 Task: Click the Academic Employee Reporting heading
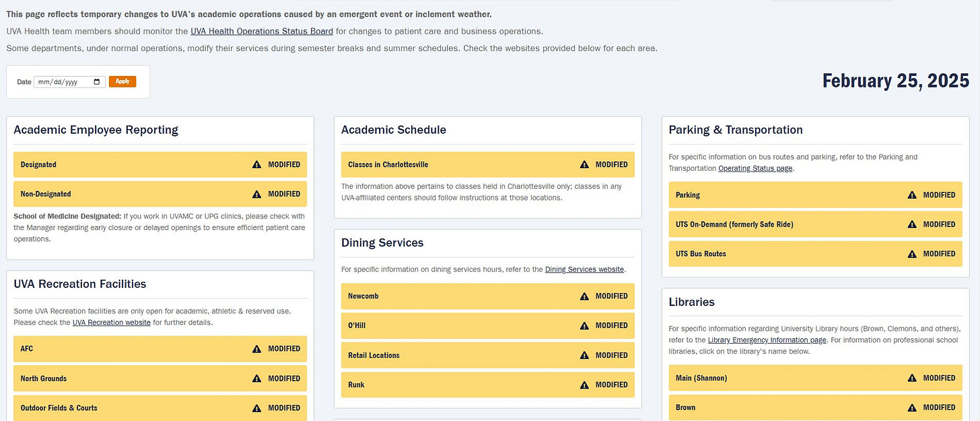point(96,130)
